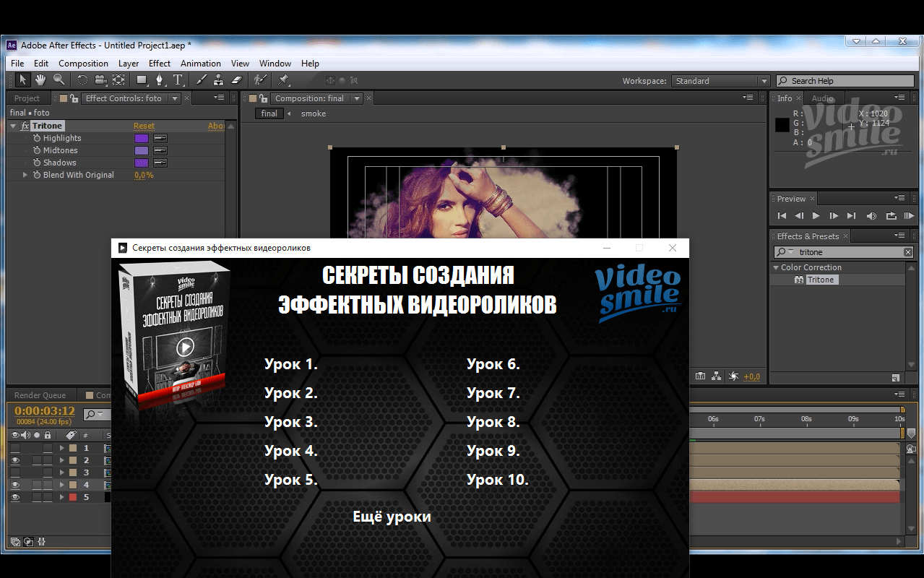
Task: Hide layer 5 with eye icon
Action: pos(15,497)
